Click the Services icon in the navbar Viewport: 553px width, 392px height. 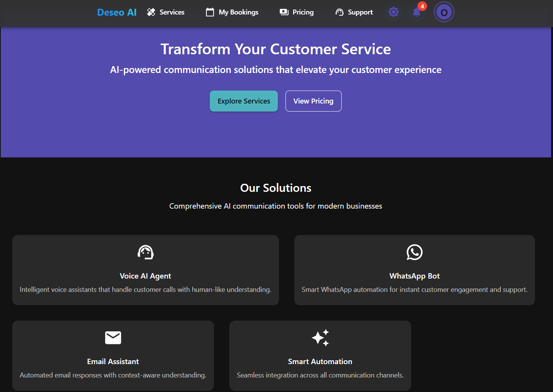(x=151, y=12)
